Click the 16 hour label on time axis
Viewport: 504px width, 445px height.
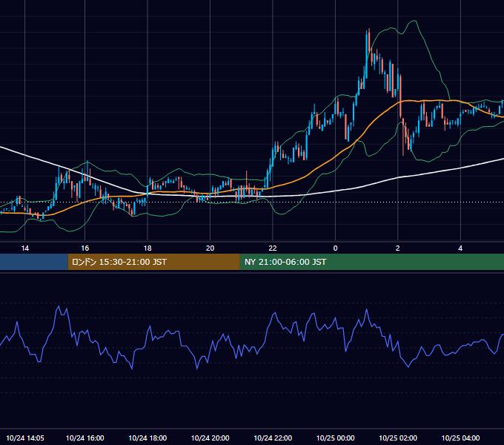(84, 248)
